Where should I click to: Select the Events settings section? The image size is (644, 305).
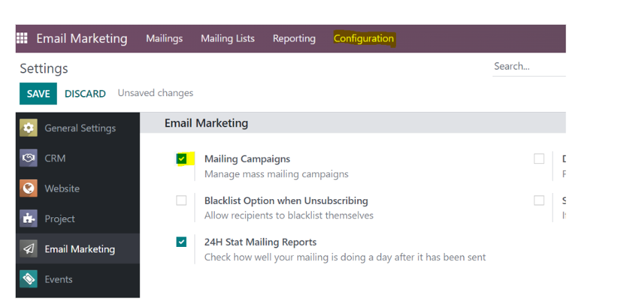click(x=58, y=279)
